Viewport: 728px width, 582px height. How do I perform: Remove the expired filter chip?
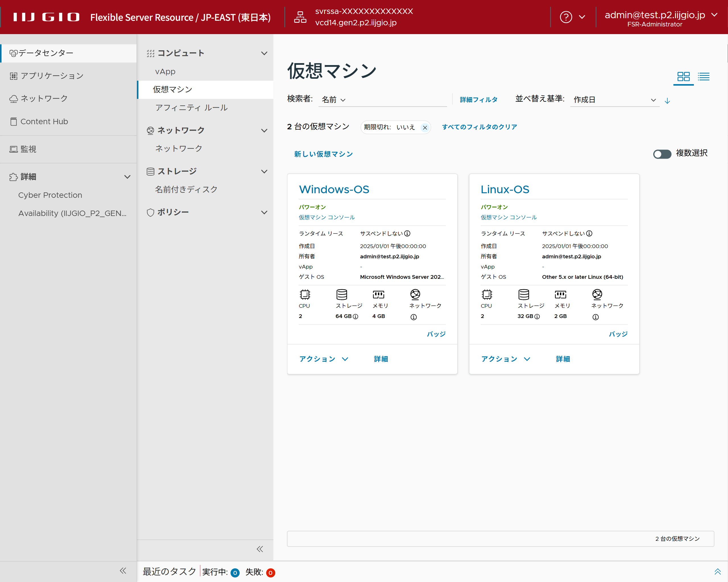[425, 128]
